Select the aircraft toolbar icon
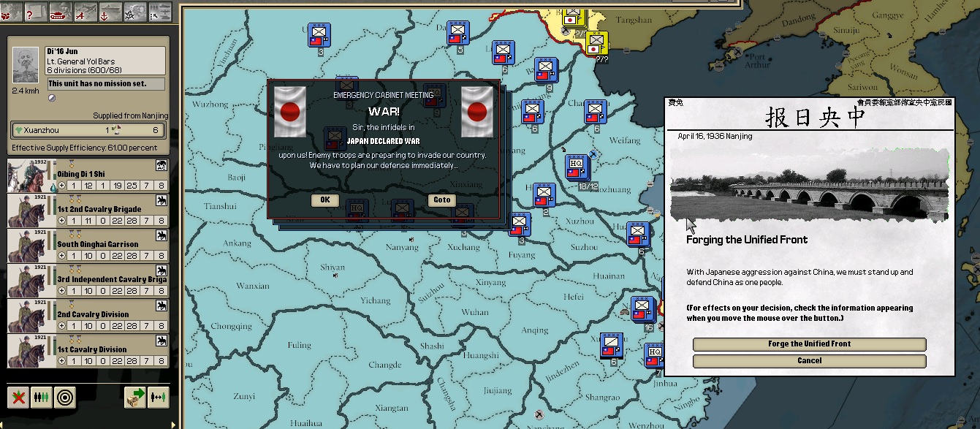The image size is (980, 429). click(x=86, y=12)
